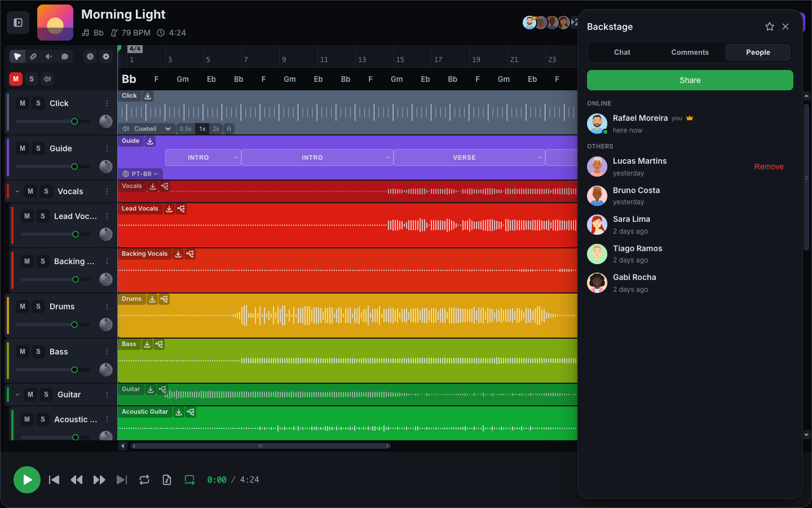The image size is (812, 508).
Task: Select the comment bubble tool
Action: [x=65, y=56]
